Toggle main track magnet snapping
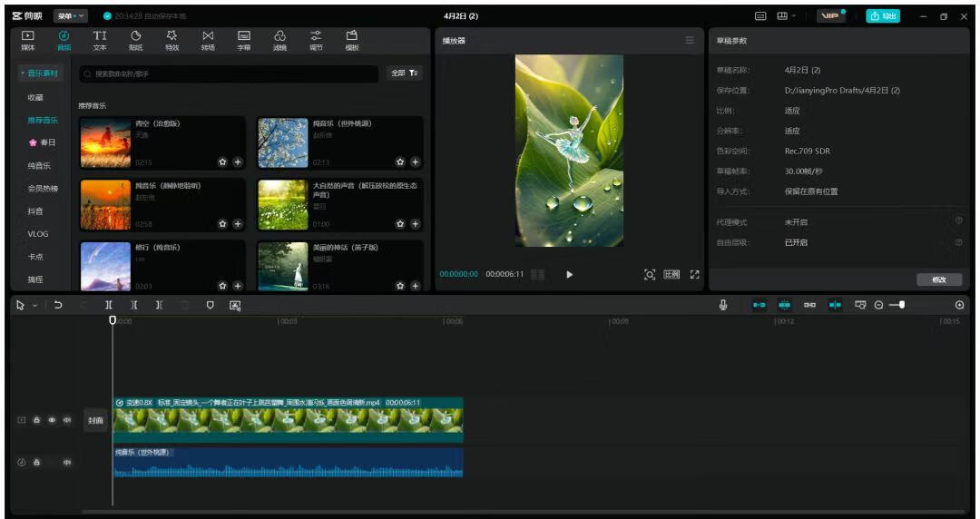Screen dimensions: 980x519 pyautogui.click(x=759, y=305)
